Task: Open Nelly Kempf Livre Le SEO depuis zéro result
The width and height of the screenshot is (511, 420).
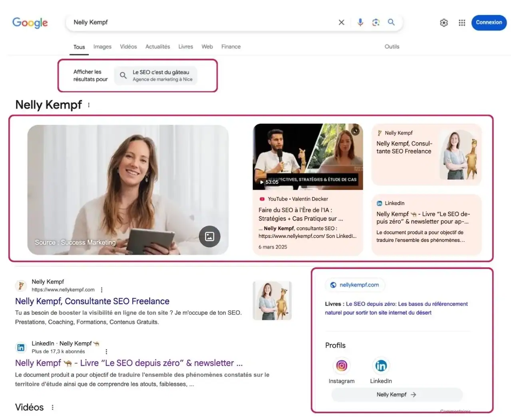Action: pos(129,363)
